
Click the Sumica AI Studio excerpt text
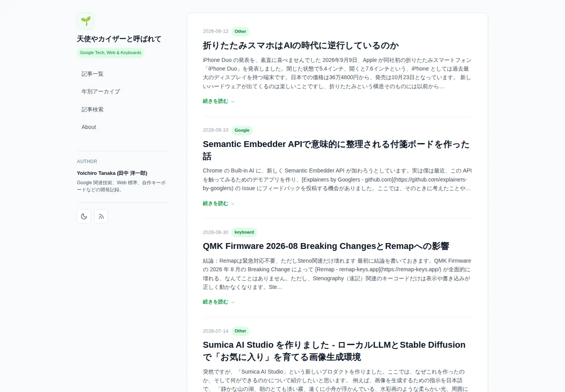336,380
